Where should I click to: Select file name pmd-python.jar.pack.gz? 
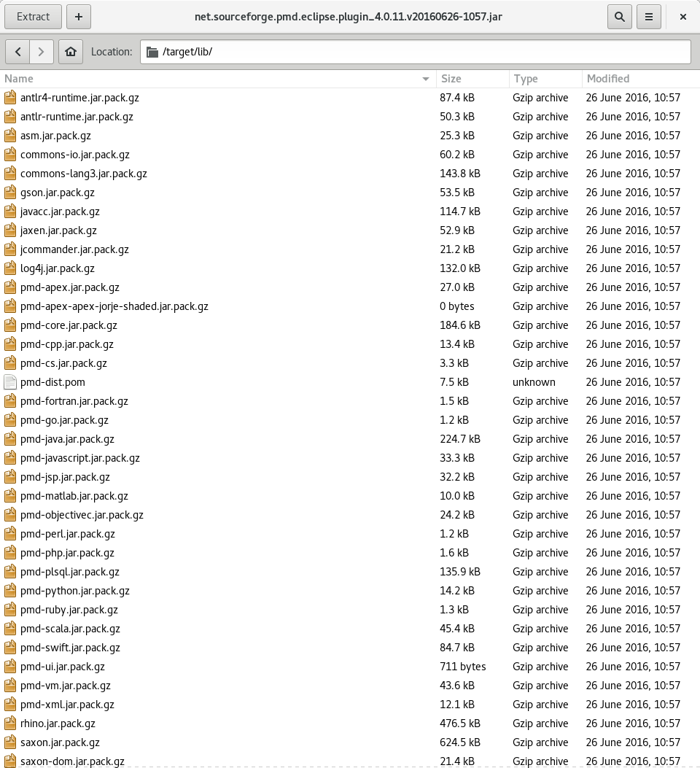(75, 591)
